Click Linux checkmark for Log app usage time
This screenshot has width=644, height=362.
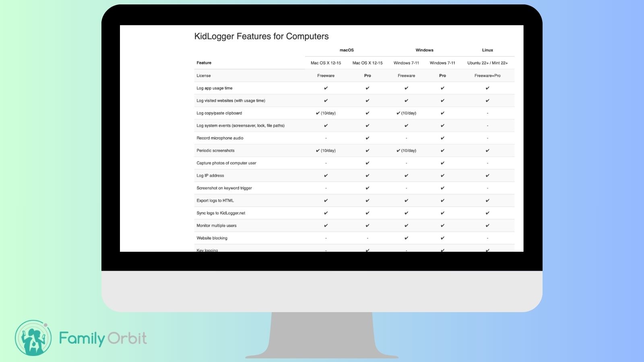tap(487, 88)
